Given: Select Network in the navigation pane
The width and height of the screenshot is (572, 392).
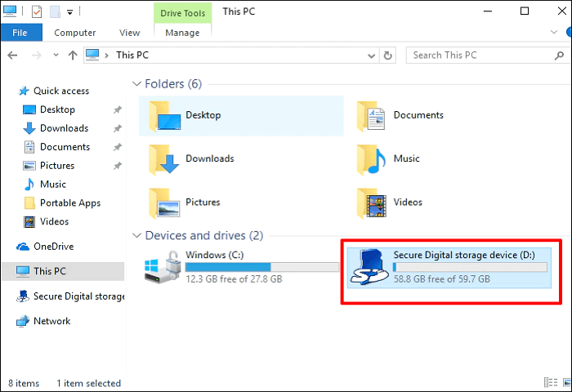Looking at the screenshot, I should click(51, 321).
